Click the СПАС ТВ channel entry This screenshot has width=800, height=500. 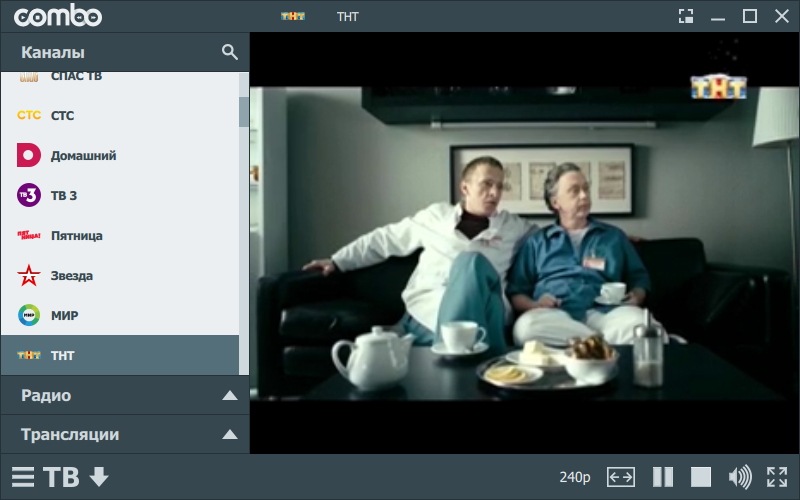120,78
